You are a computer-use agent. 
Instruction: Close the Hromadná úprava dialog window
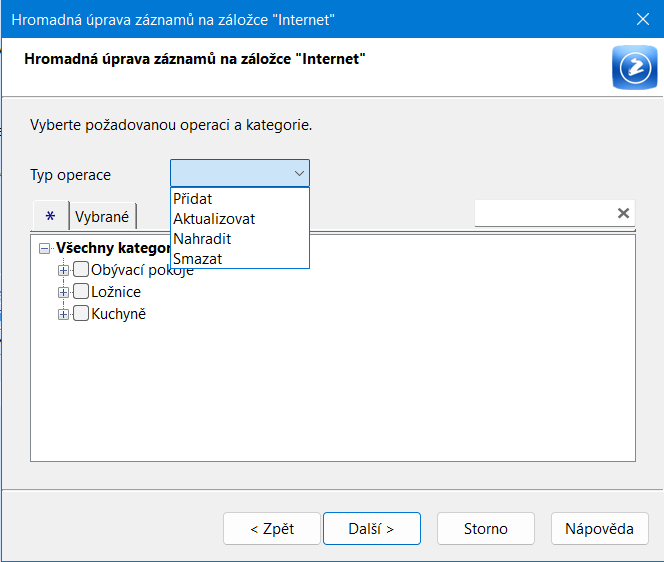[642, 19]
